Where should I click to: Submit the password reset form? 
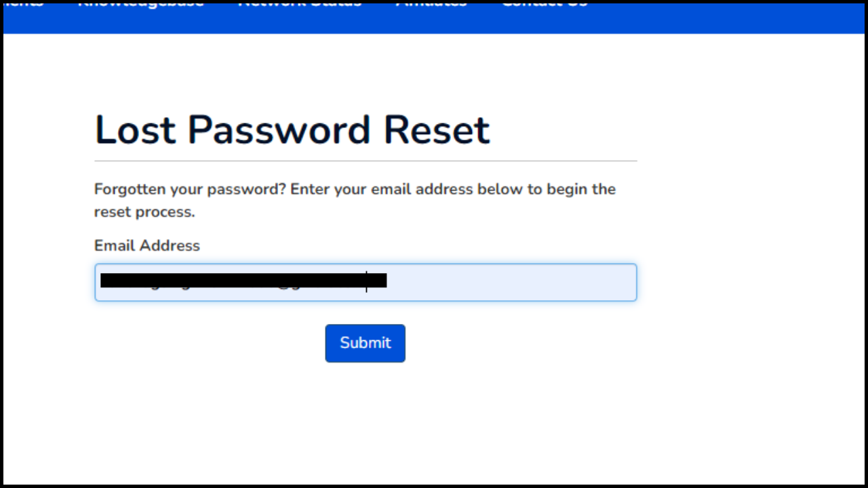[x=365, y=343]
